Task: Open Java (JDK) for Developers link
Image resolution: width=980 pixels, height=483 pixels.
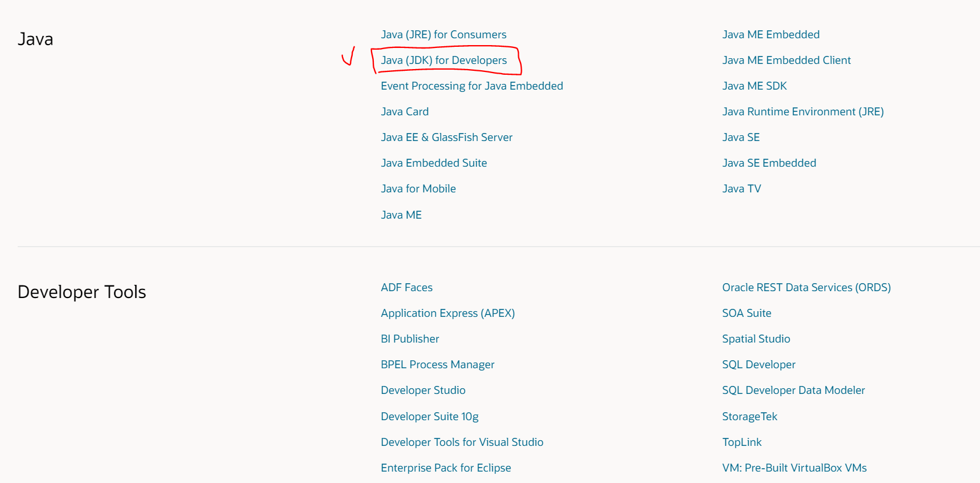Action: (x=443, y=61)
